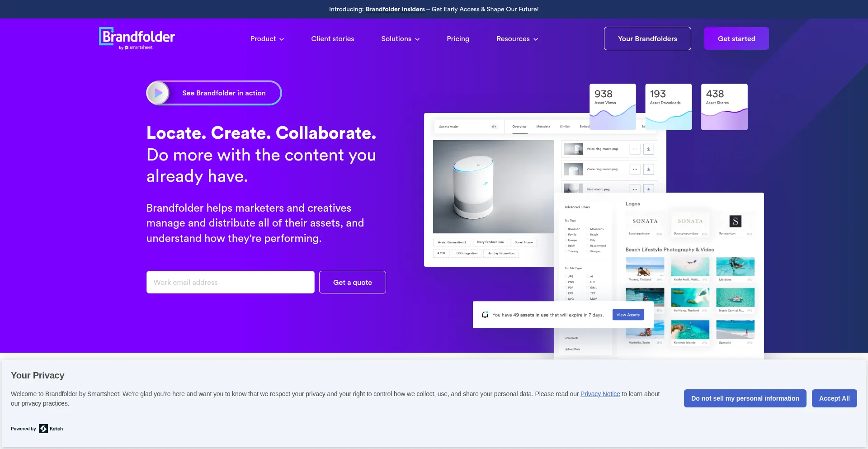The width and height of the screenshot is (868, 449).
Task: Click the 938 Asset Views card
Action: [613, 107]
